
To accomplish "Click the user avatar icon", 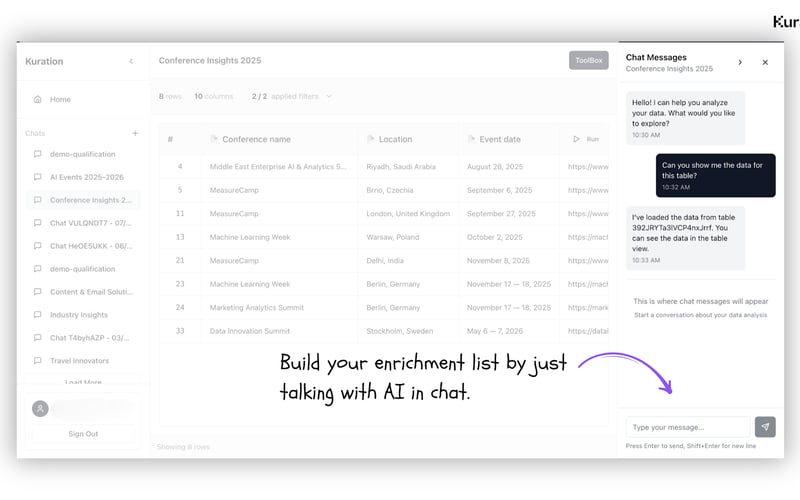I will pyautogui.click(x=40, y=409).
